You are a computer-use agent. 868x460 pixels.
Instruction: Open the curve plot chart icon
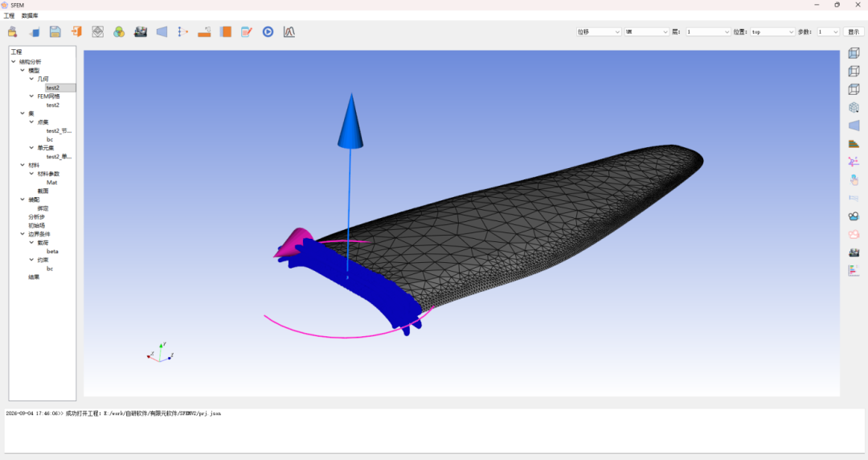[289, 31]
